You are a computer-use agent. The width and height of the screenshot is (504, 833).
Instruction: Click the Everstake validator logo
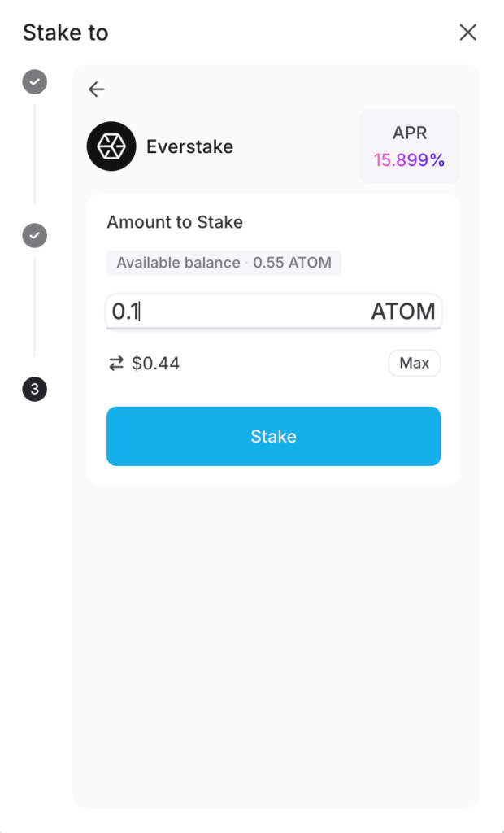tap(111, 146)
